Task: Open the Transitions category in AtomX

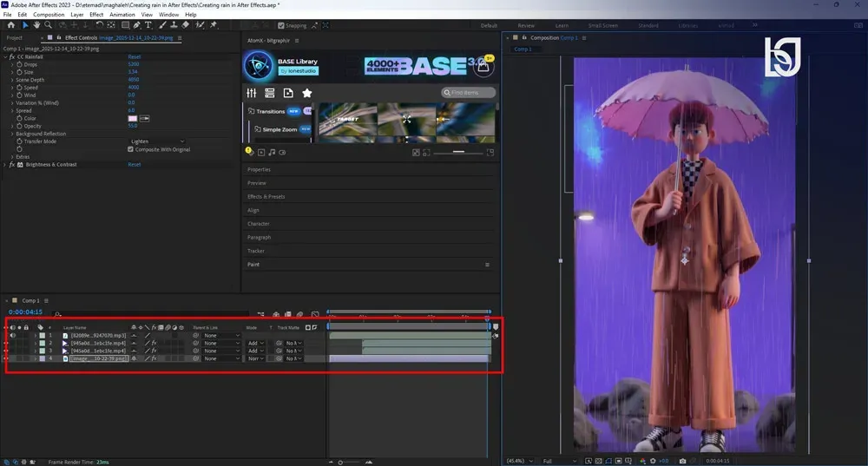Action: pyautogui.click(x=270, y=111)
